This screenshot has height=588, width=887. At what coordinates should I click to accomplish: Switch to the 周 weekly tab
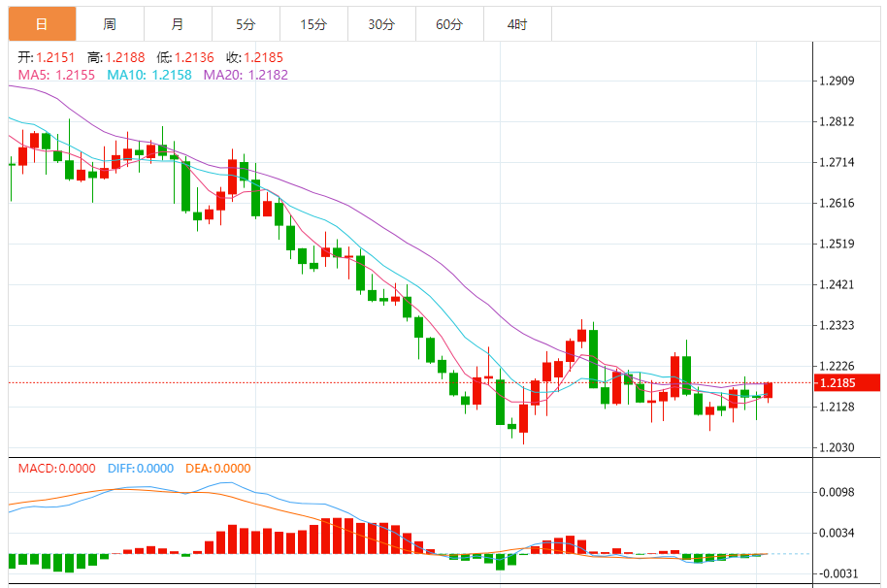point(110,24)
